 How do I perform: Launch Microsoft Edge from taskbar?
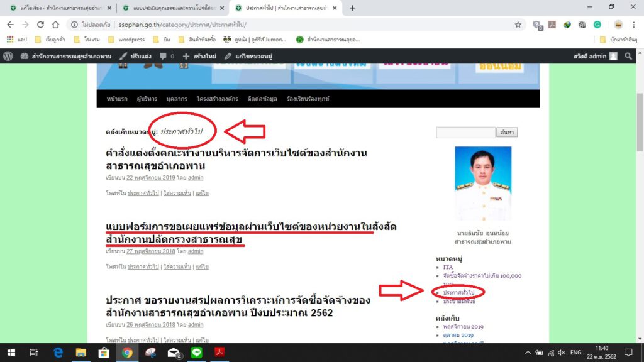(x=58, y=353)
